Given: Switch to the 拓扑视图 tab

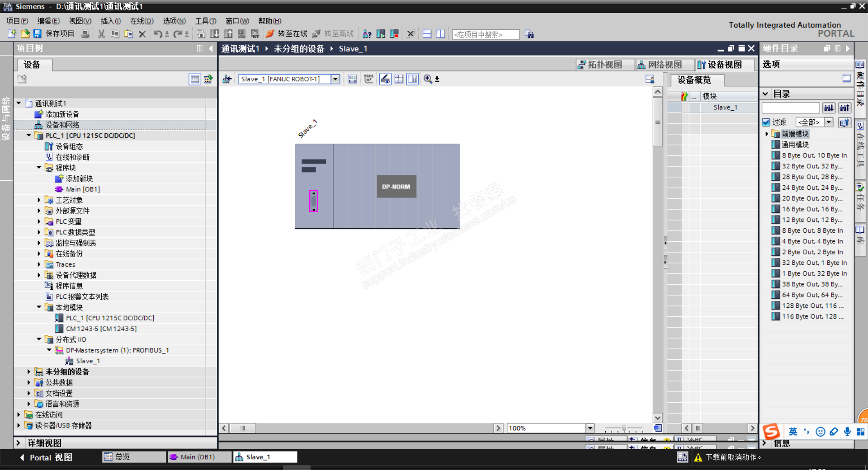Looking at the screenshot, I should click(x=605, y=65).
